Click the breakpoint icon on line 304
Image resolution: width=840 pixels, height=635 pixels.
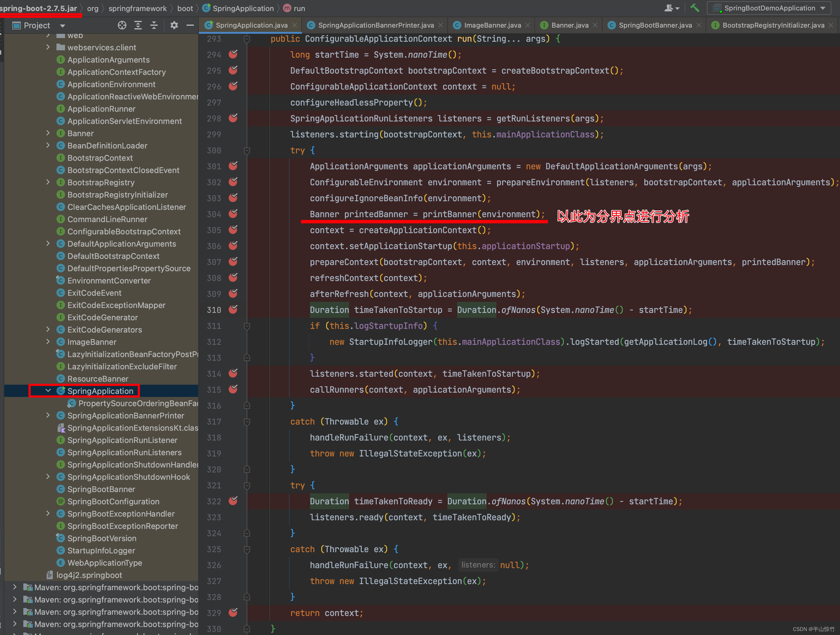[x=238, y=214]
